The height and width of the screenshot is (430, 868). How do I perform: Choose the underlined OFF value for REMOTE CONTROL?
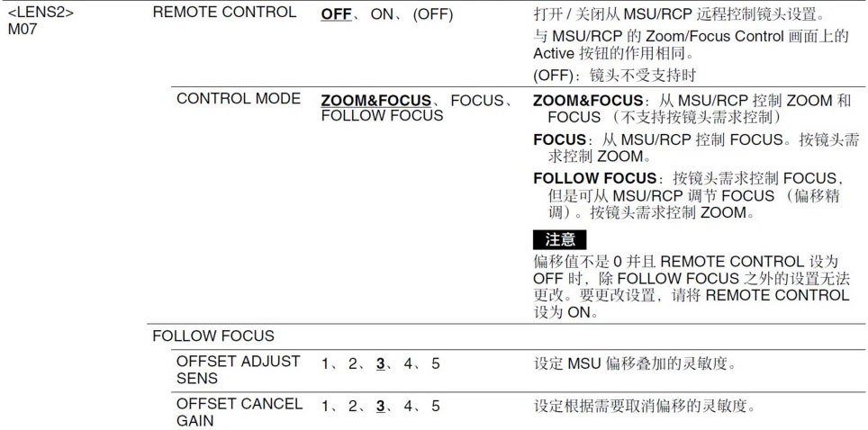pyautogui.click(x=336, y=14)
